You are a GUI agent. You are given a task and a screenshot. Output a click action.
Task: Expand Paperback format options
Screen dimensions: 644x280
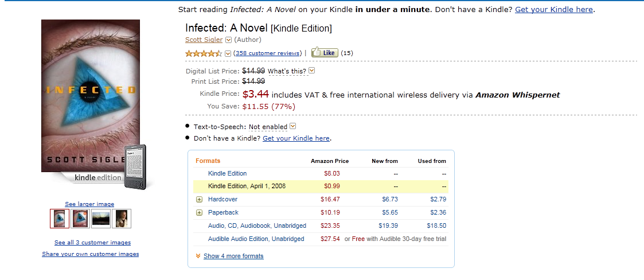click(x=200, y=213)
